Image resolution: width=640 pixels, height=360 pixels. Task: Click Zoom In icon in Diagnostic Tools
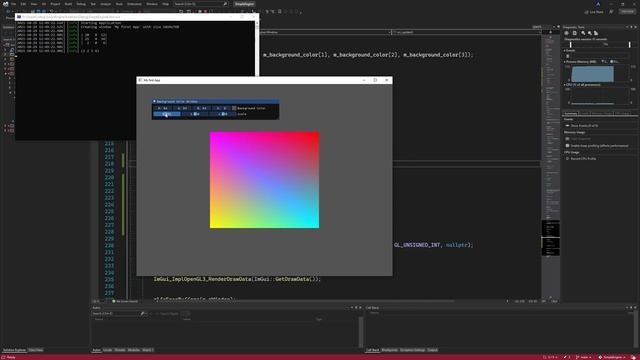pyautogui.click(x=583, y=33)
